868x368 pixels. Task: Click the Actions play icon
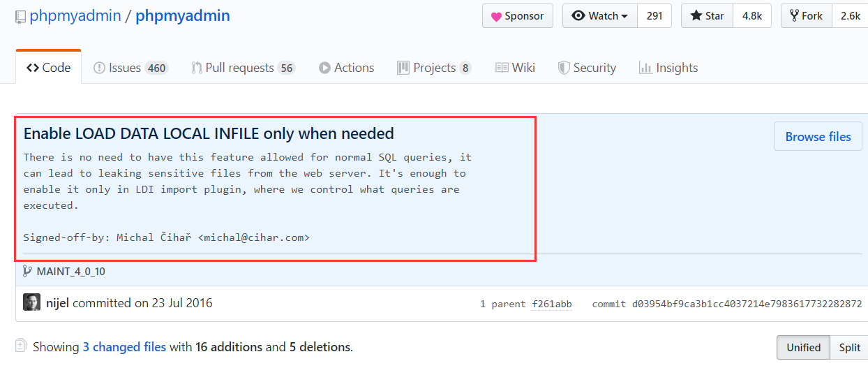pos(324,68)
